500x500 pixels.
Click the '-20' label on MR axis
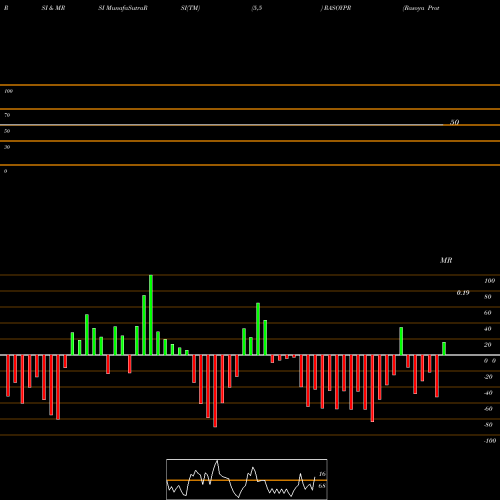488,377
